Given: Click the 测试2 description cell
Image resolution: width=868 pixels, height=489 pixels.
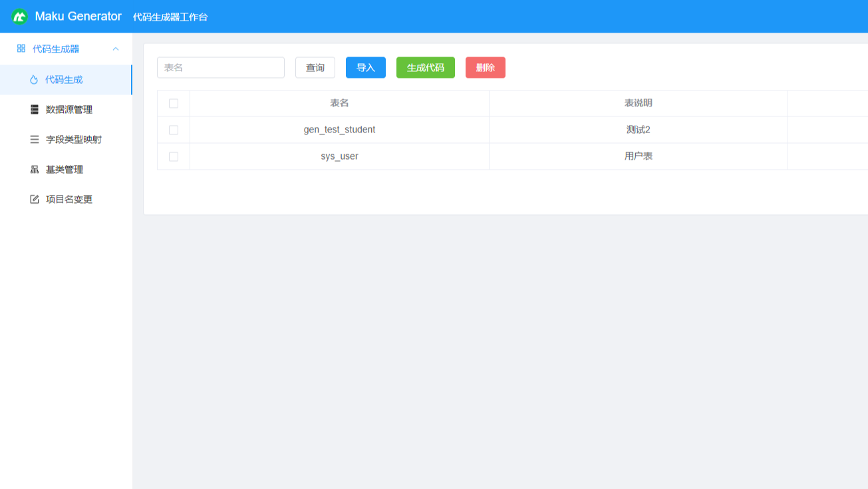Looking at the screenshot, I should (x=639, y=130).
